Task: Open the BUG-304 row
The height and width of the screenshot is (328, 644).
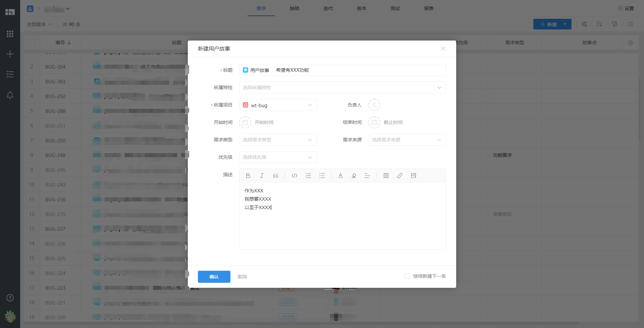Action: (x=55, y=67)
